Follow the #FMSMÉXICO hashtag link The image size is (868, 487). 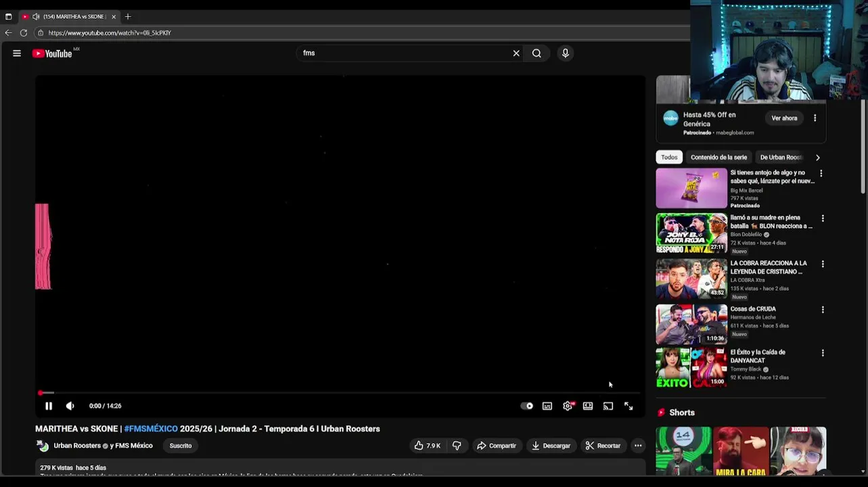[151, 429]
